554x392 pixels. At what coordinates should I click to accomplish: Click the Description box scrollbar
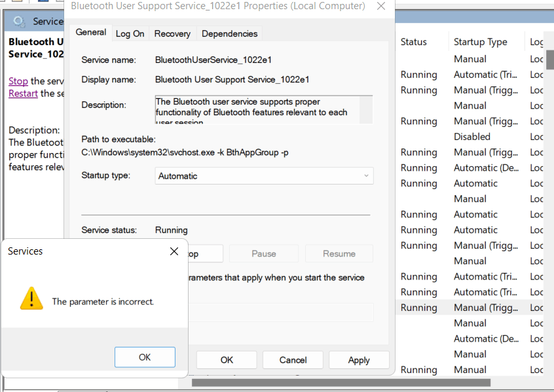point(366,109)
